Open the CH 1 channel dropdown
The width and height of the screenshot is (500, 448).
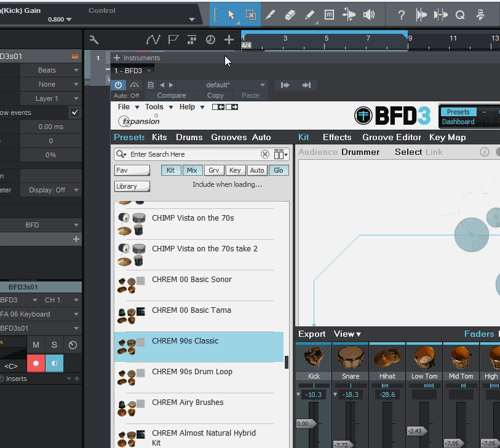click(61, 300)
